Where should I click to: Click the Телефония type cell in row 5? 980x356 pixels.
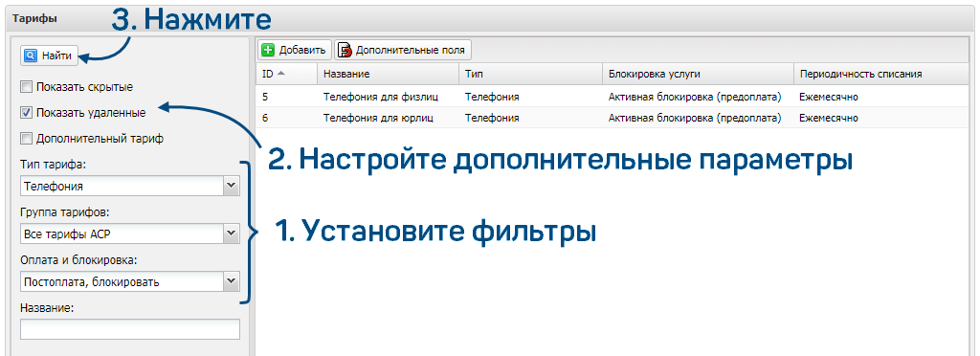pyautogui.click(x=493, y=97)
